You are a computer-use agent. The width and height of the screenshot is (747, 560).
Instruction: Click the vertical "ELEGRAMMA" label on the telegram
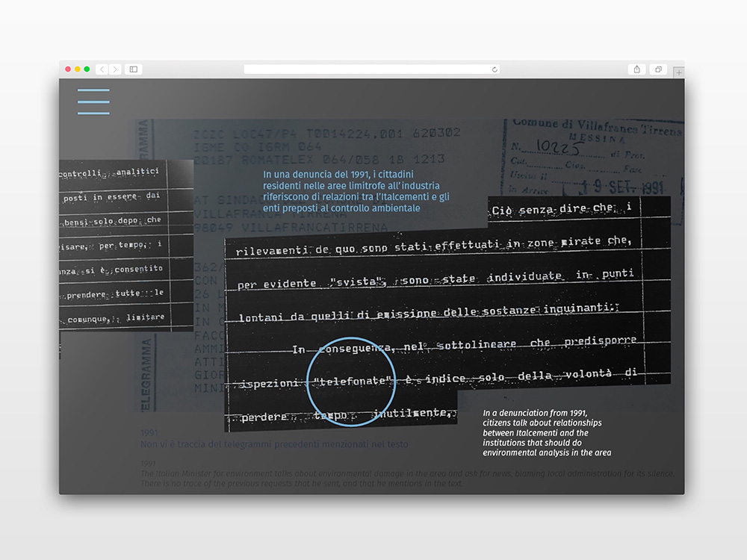(x=146, y=374)
